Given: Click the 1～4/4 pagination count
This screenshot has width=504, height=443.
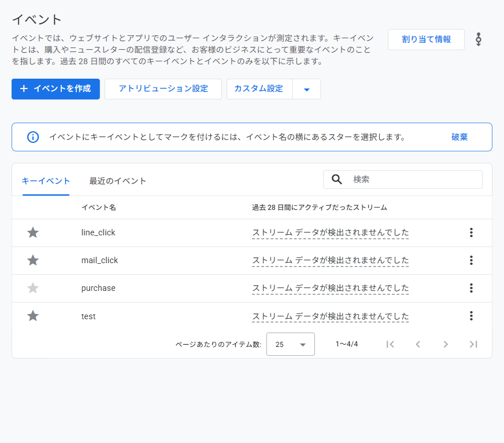Looking at the screenshot, I should click(347, 344).
